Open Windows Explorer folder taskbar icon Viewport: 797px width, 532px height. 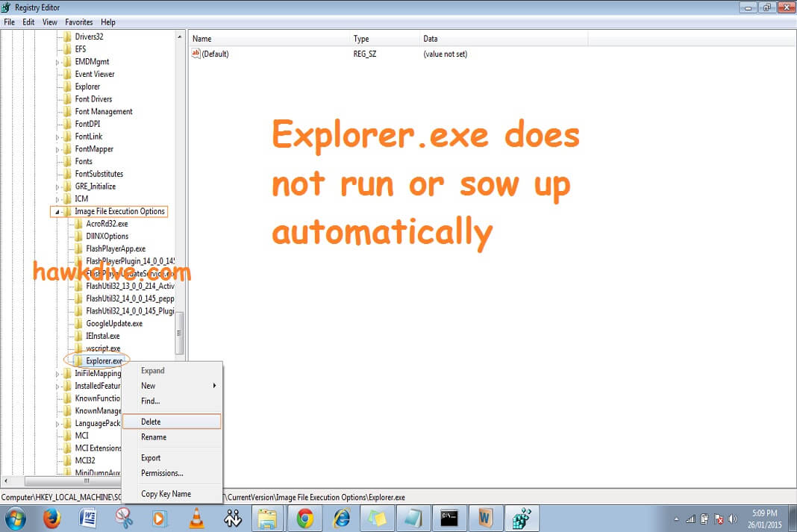(267, 519)
